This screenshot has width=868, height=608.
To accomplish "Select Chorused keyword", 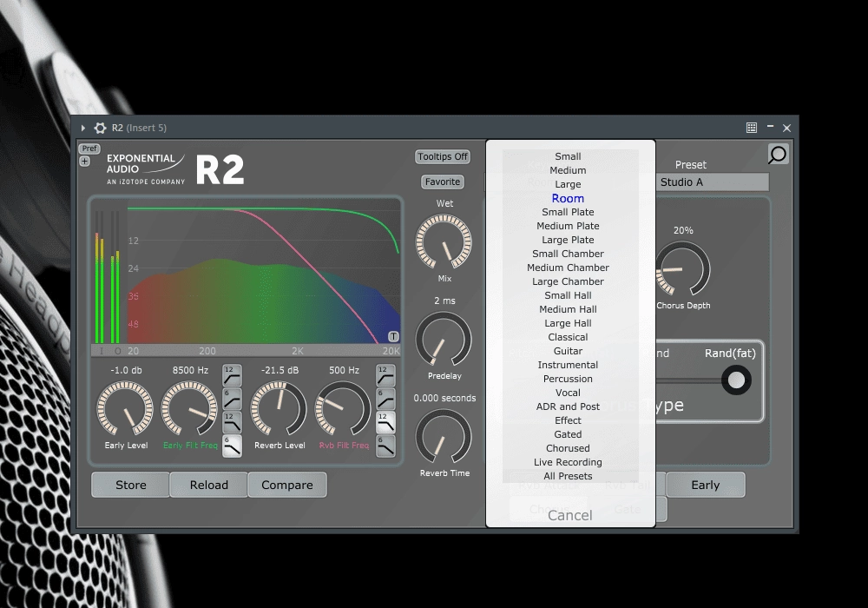I will (568, 448).
